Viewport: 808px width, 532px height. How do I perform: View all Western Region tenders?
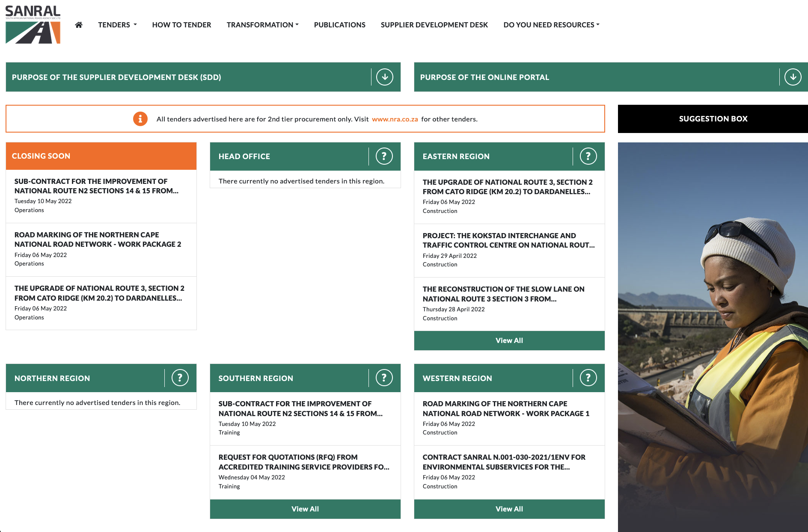tap(509, 509)
